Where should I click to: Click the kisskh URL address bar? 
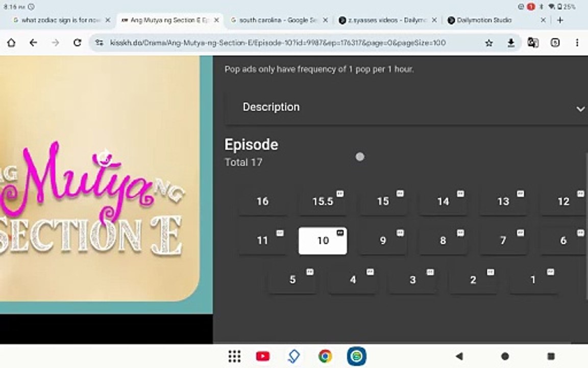[x=278, y=43]
